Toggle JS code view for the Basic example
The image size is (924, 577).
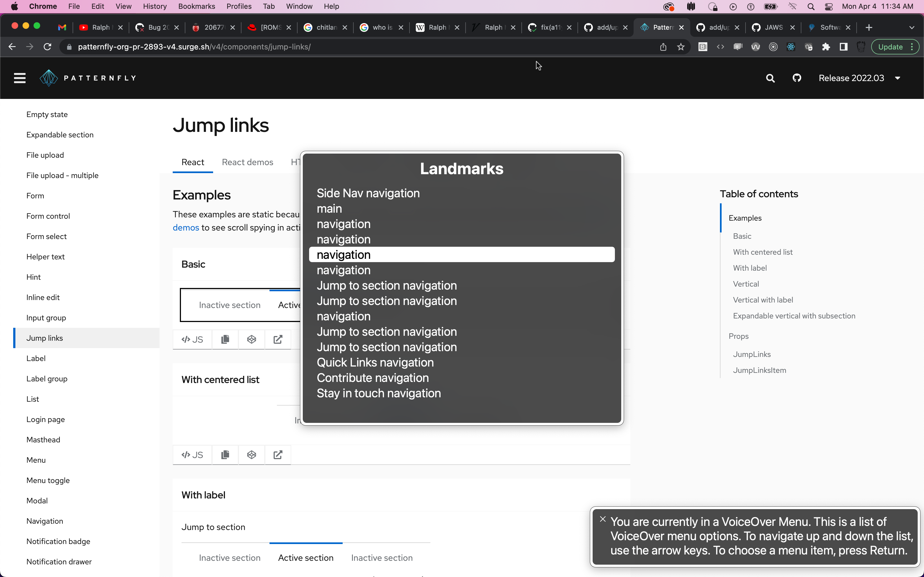pyautogui.click(x=192, y=339)
